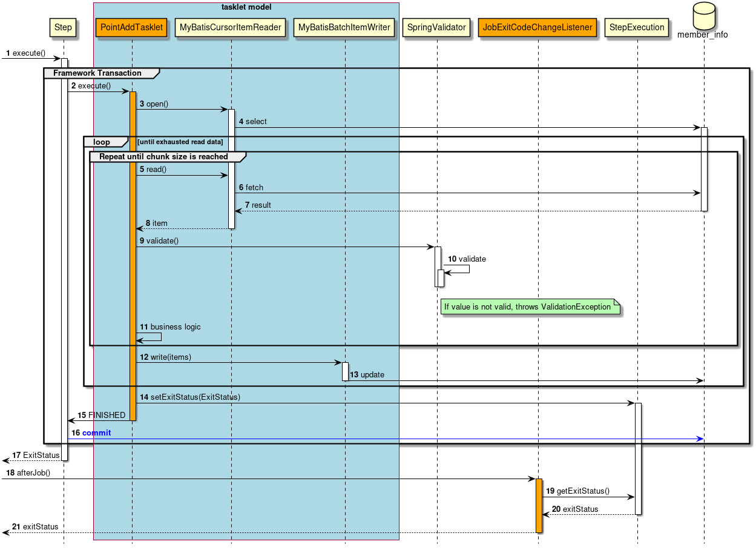This screenshot has height=550, width=756.
Task: Click message '9 validate()'
Action: click(x=159, y=241)
